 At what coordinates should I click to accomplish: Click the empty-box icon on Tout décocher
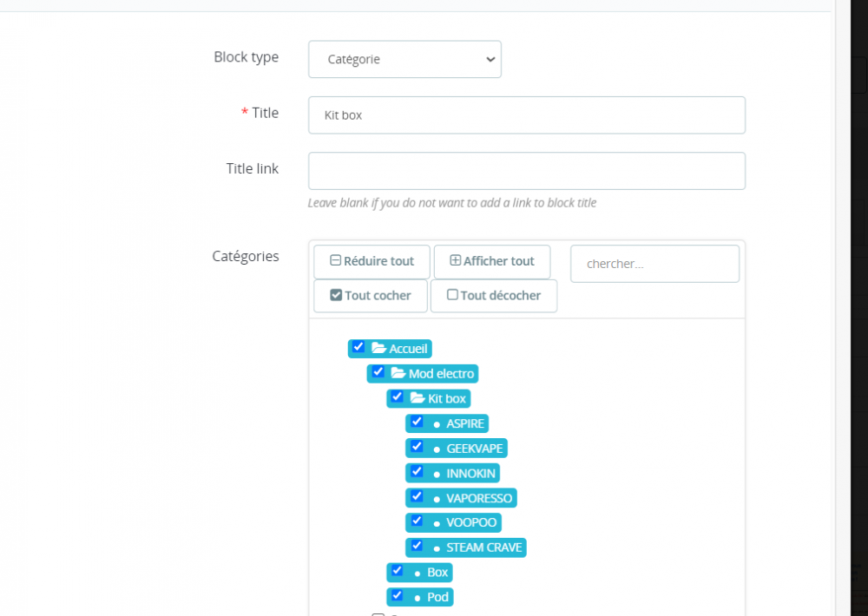tap(452, 295)
